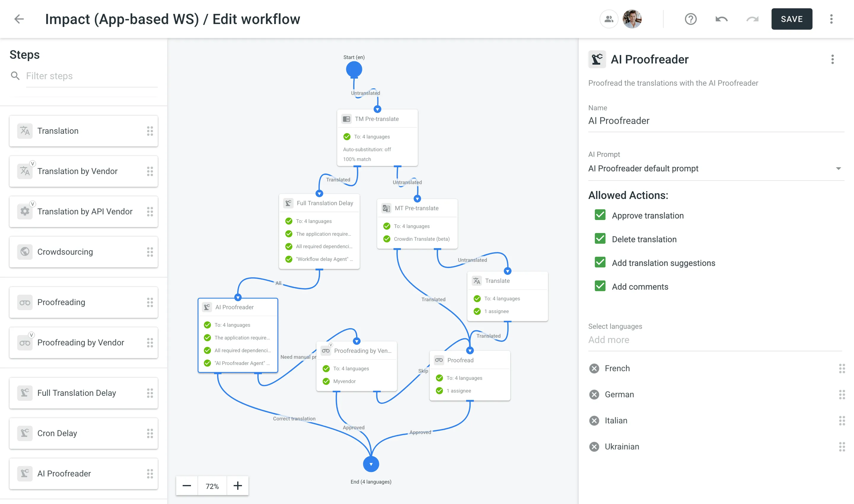Click the Crowdsourcing step icon
The height and width of the screenshot is (504, 854).
click(x=25, y=251)
